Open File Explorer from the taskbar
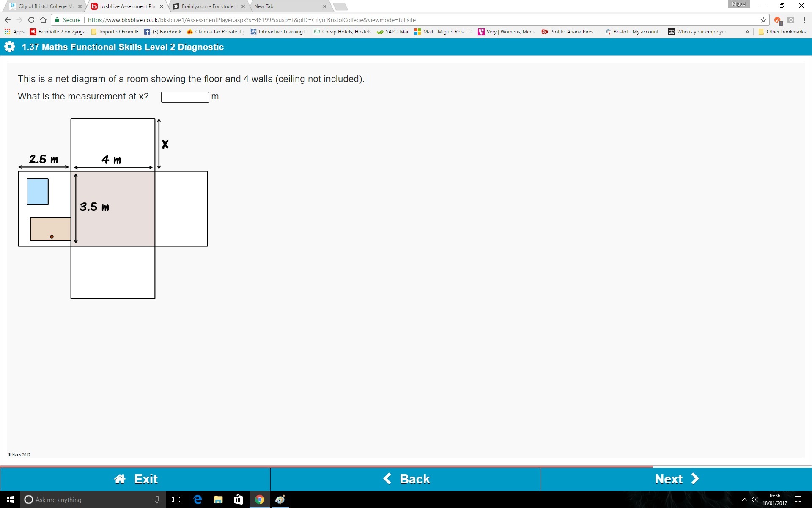Image resolution: width=812 pixels, height=508 pixels. point(218,500)
